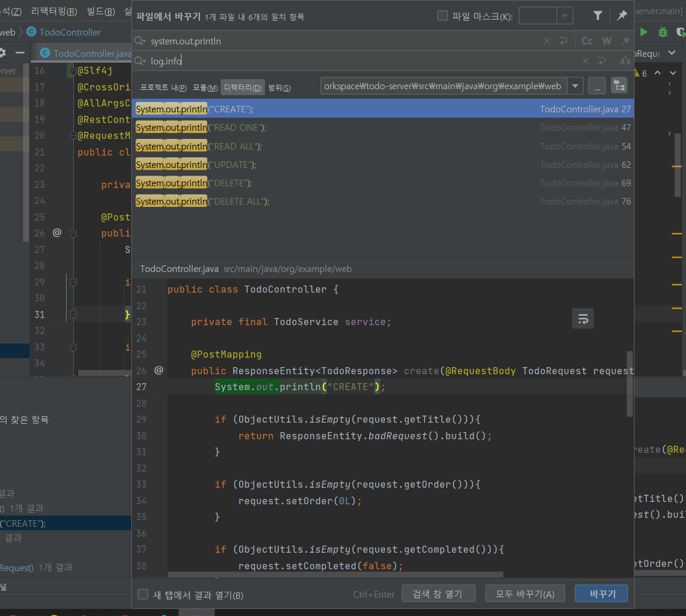Screen dimensions: 686x616
Task: Click the preview horizontal scrollbar
Action: click(x=335, y=575)
